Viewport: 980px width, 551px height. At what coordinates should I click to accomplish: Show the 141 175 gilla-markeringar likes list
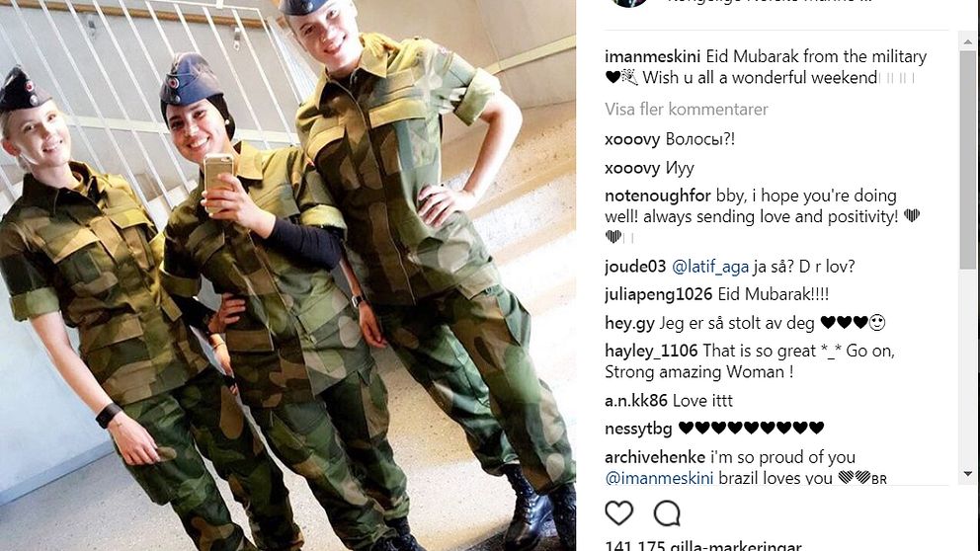click(702, 546)
